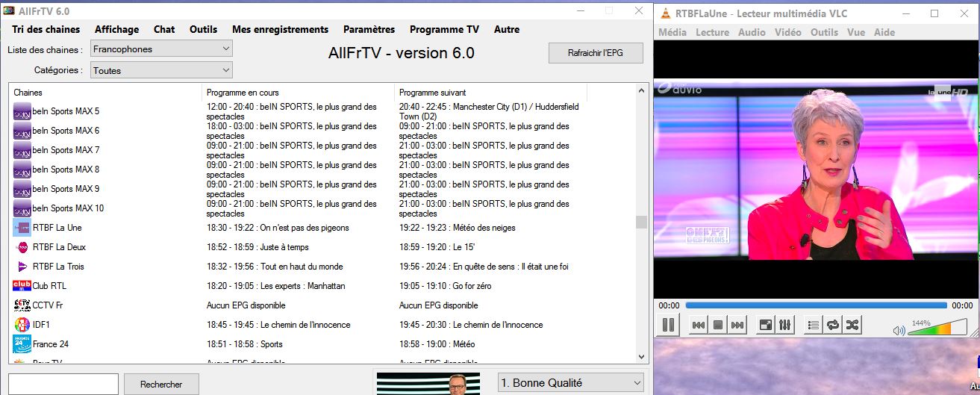
Task: Click the VLC playback progress bar
Action: tap(816, 305)
